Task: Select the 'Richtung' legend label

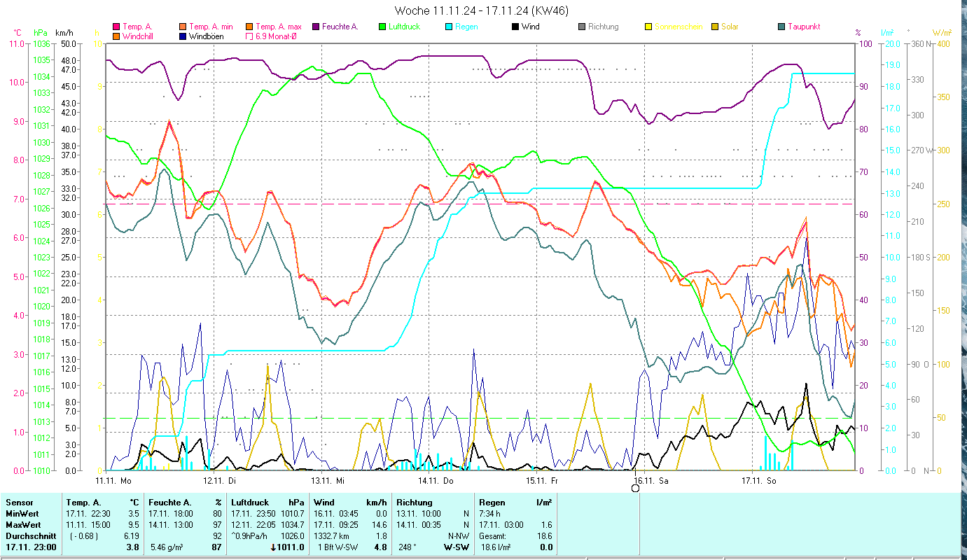Action: [604, 27]
